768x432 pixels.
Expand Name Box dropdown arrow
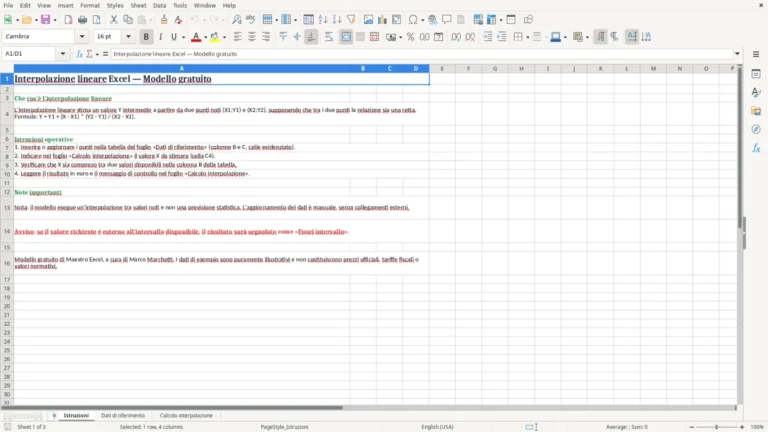pos(63,54)
